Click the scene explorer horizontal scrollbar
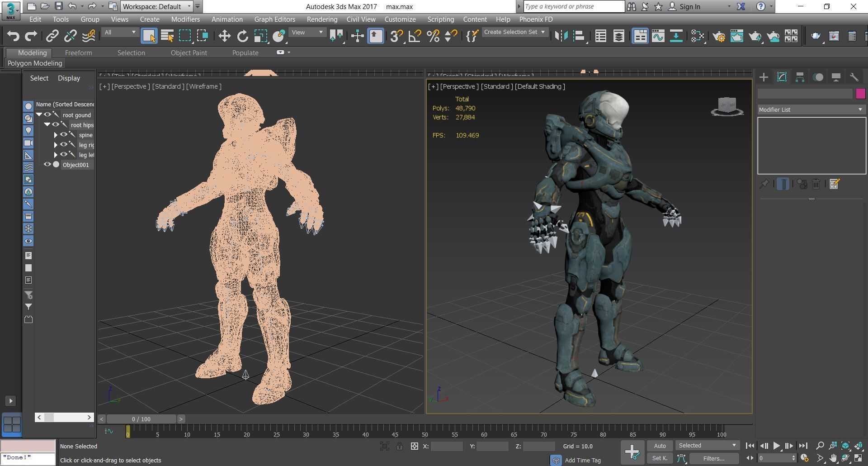 click(64, 417)
